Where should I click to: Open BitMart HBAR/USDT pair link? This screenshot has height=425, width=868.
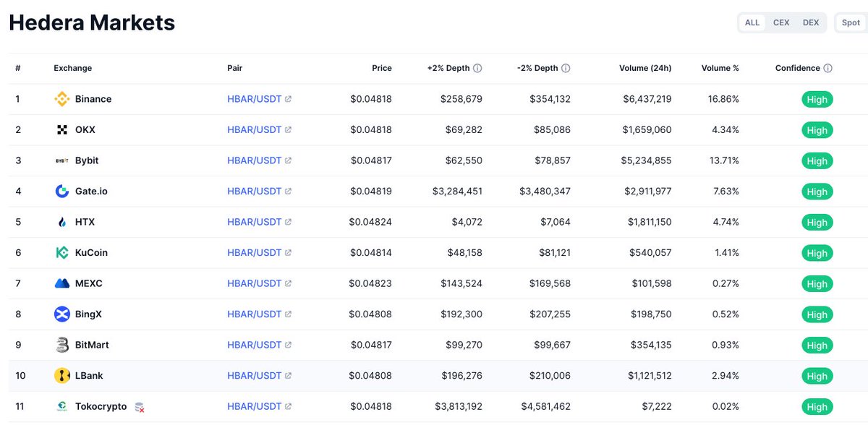(x=254, y=345)
